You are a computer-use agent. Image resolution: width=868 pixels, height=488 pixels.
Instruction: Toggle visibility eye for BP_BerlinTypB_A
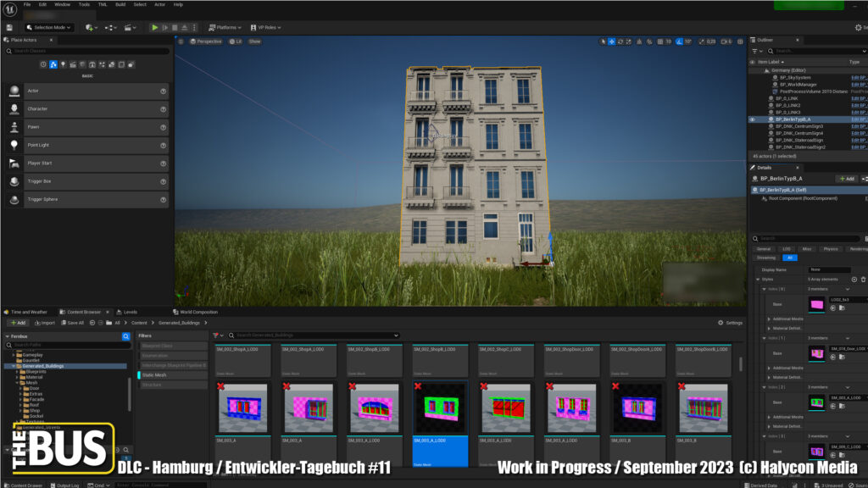point(752,119)
